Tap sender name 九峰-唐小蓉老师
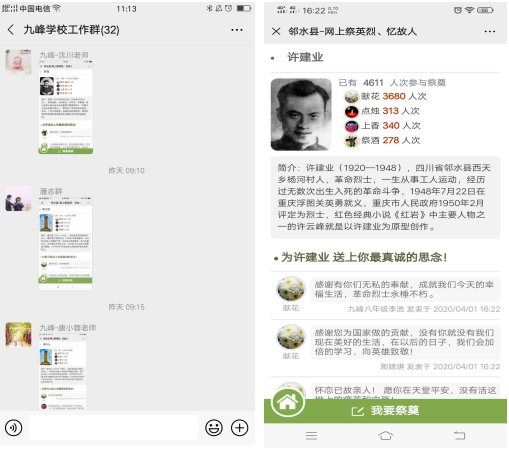The width and height of the screenshot is (509, 449). [68, 328]
